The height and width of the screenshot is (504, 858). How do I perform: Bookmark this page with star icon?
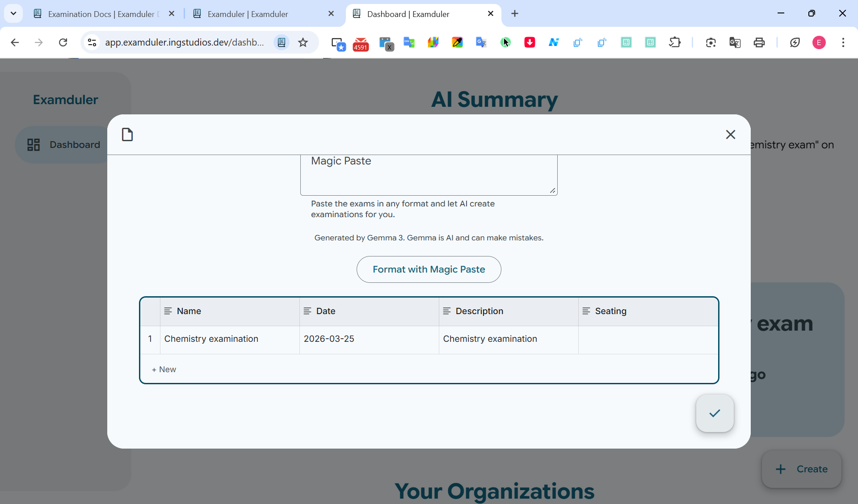coord(303,42)
